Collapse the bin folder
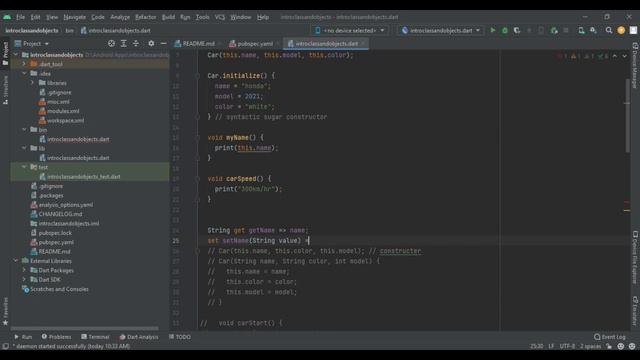The width and height of the screenshot is (640, 360). point(24,129)
